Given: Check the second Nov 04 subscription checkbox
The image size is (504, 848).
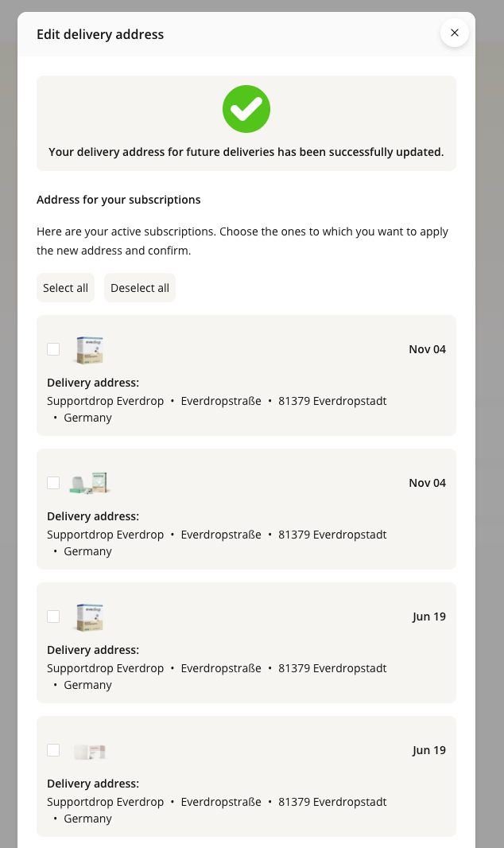Looking at the screenshot, I should 53,483.
